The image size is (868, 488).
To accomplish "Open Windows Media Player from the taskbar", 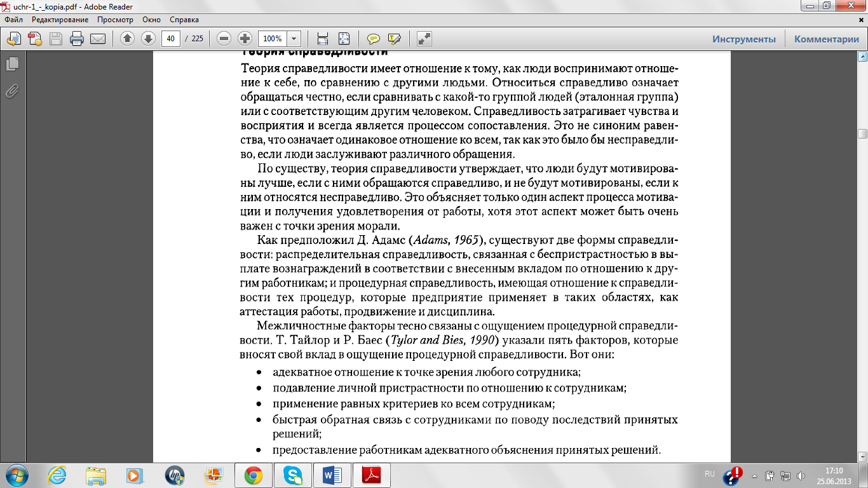I will click(x=135, y=475).
